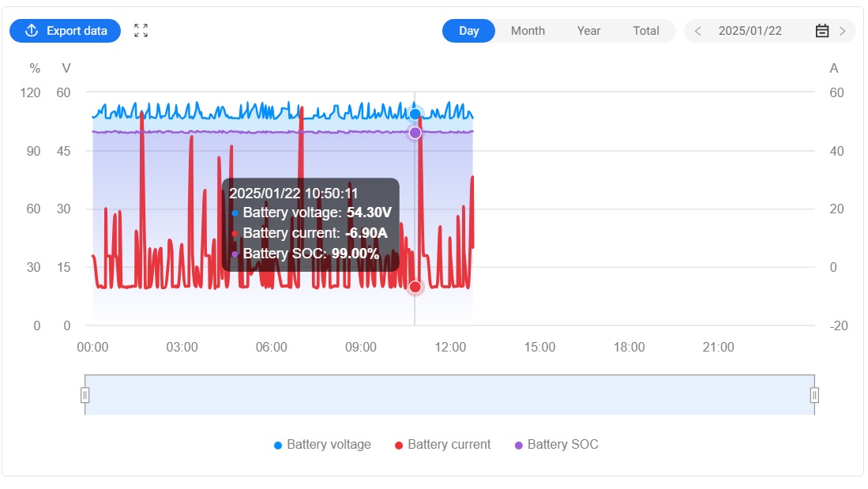Click the 2025/01/22 date field
This screenshot has height=489, width=868.
(750, 31)
